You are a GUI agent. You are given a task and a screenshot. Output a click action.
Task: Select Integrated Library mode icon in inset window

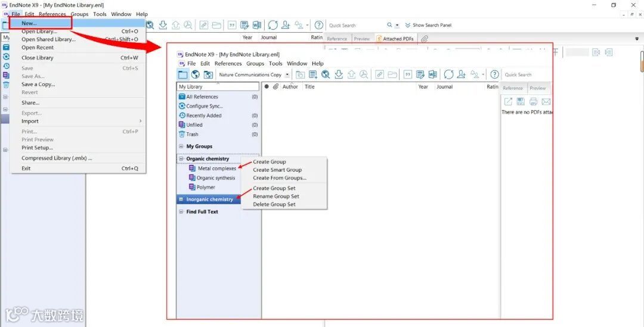(x=208, y=74)
